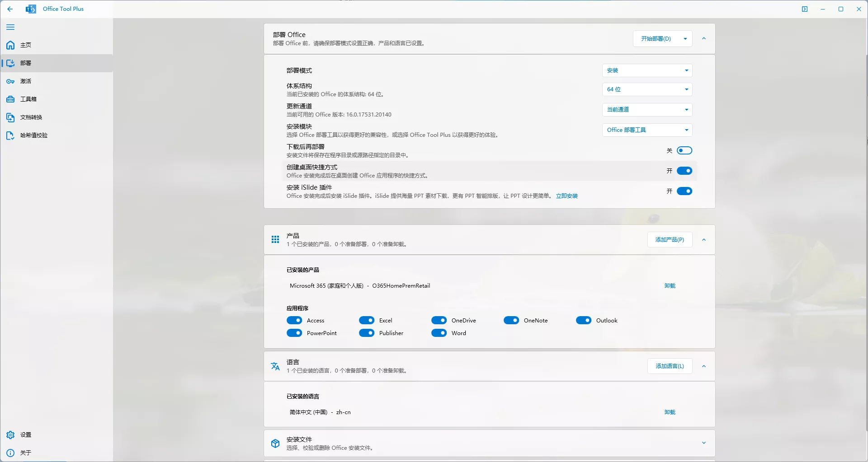This screenshot has height=462, width=868.
Task: Click the blue arrow icon in the title bar
Action: pyautogui.click(x=805, y=9)
